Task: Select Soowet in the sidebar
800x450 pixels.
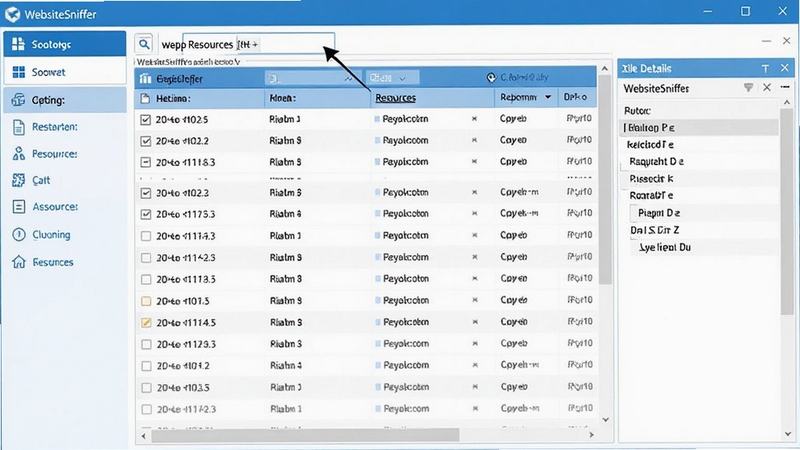Action: 65,72
